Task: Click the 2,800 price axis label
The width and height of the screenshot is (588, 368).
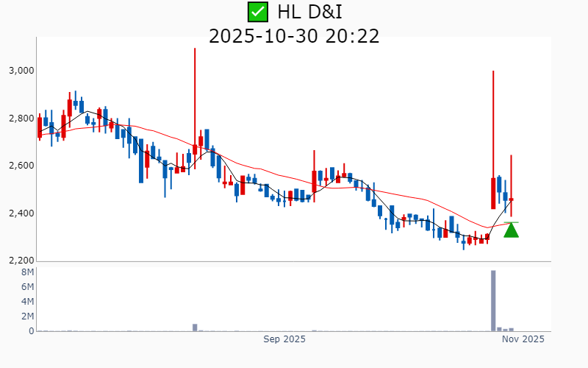Action: coord(20,118)
